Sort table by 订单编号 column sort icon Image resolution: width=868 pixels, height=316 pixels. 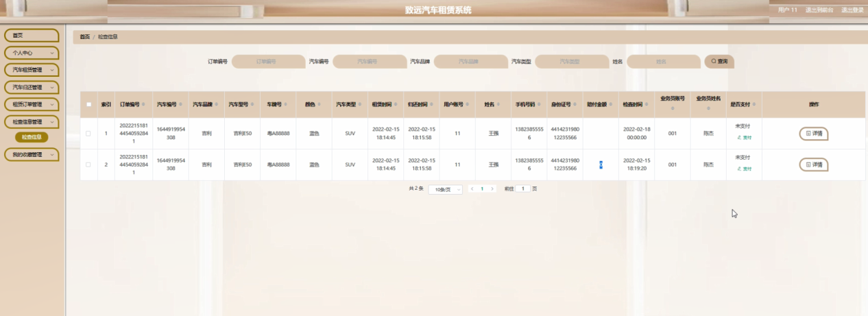pyautogui.click(x=144, y=105)
